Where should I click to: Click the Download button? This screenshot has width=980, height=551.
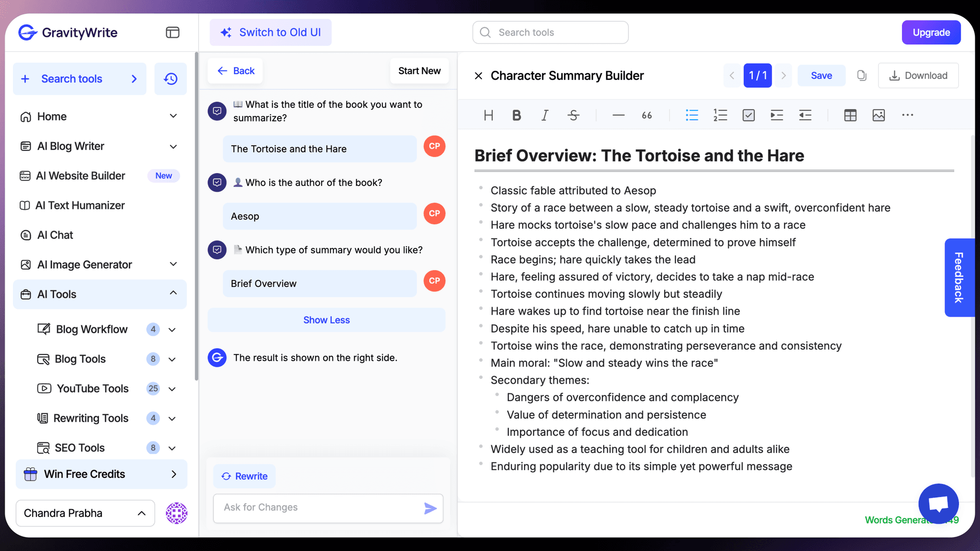[918, 75]
